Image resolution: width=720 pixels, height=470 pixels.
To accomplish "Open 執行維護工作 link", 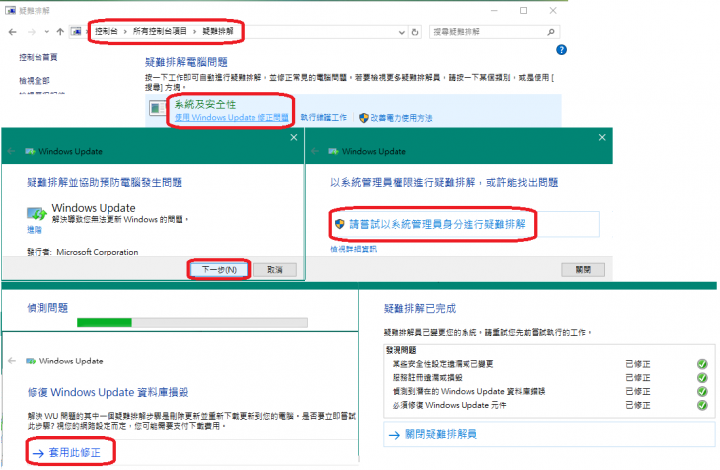I will [324, 118].
